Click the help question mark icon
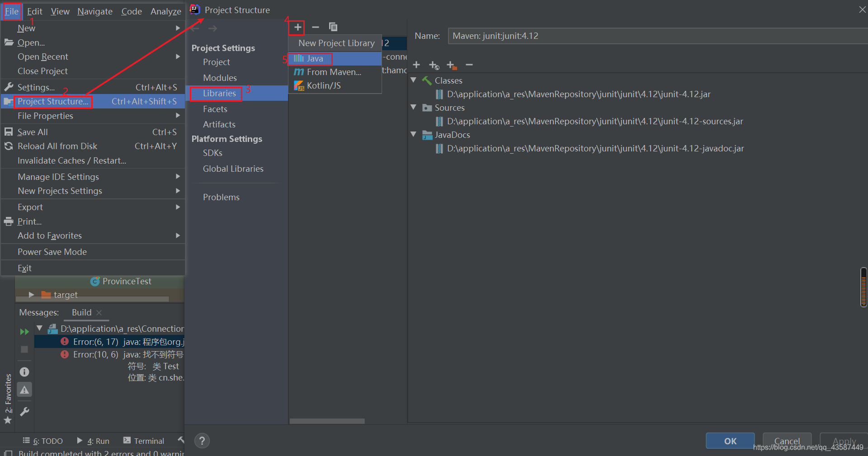The image size is (868, 456). pos(202,441)
